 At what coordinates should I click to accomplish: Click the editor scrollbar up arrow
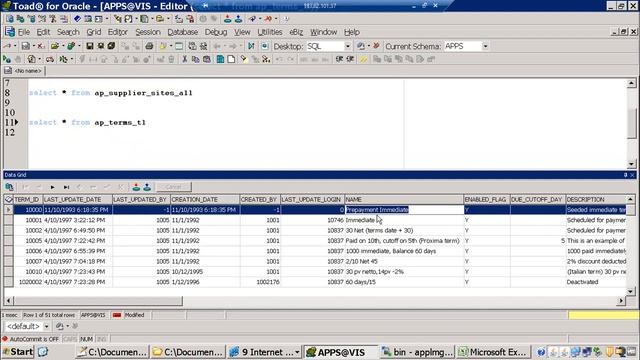[x=631, y=83]
